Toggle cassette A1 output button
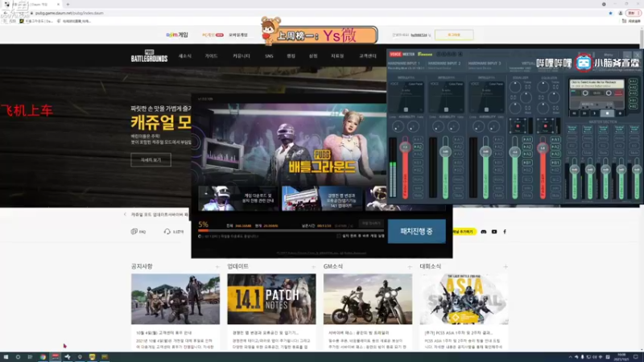The height and width of the screenshot is (362, 644). (x=633, y=81)
